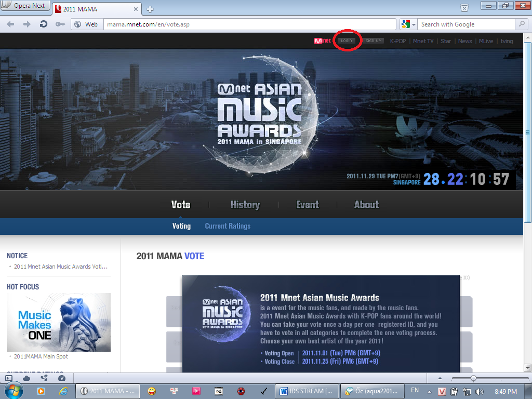Click the LOGIN button
The image size is (532, 399).
[x=347, y=41]
